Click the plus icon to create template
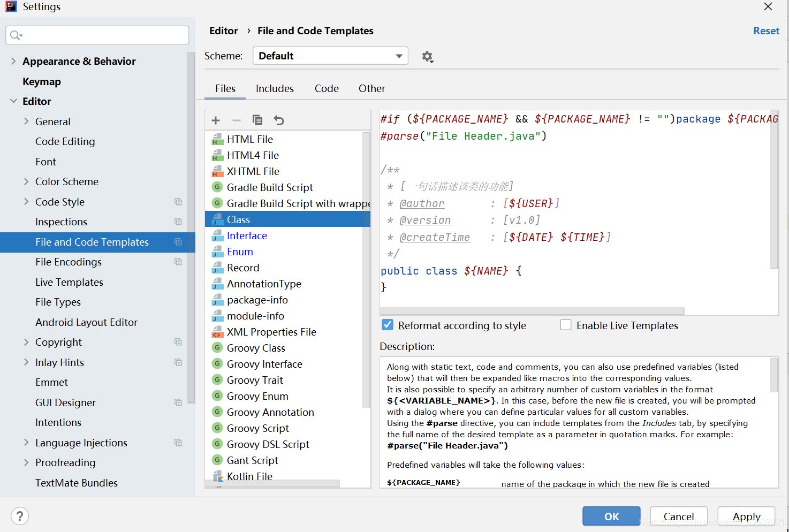The image size is (789, 532). (216, 120)
